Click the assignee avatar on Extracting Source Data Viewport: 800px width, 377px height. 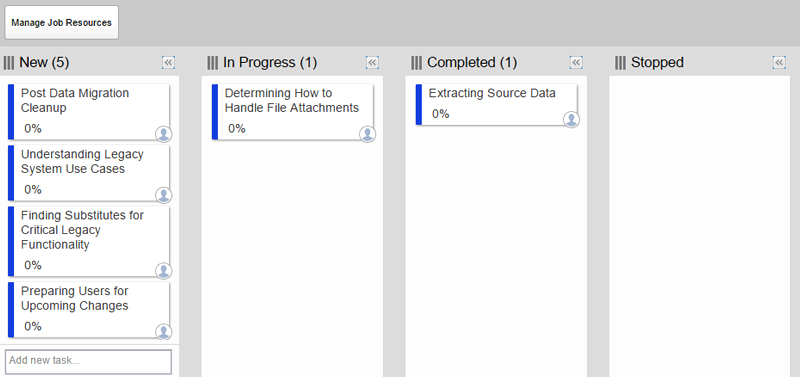pos(571,119)
